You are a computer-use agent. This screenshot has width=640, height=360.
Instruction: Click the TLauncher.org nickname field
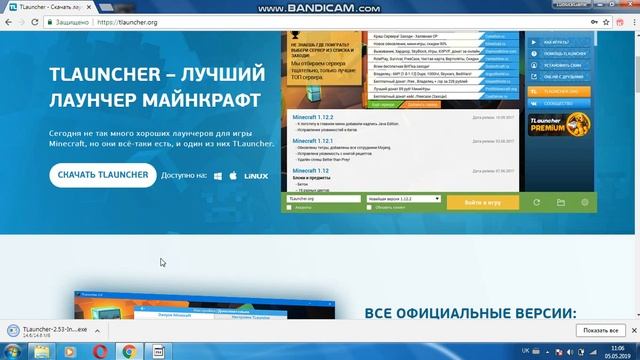click(324, 199)
